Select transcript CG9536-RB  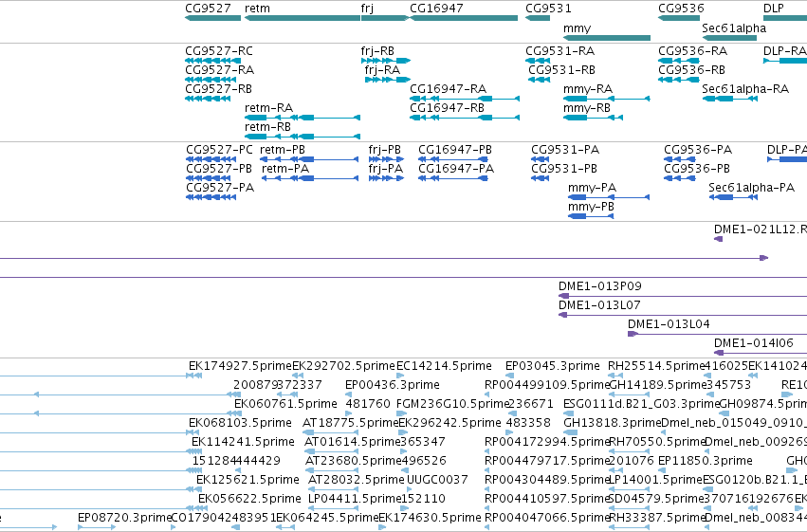point(678,80)
